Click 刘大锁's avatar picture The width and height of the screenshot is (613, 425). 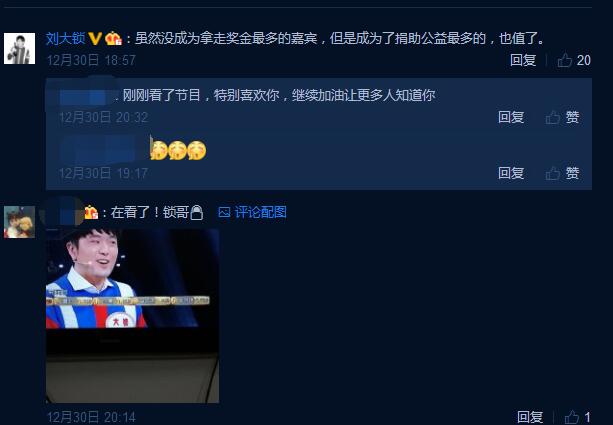click(x=19, y=48)
